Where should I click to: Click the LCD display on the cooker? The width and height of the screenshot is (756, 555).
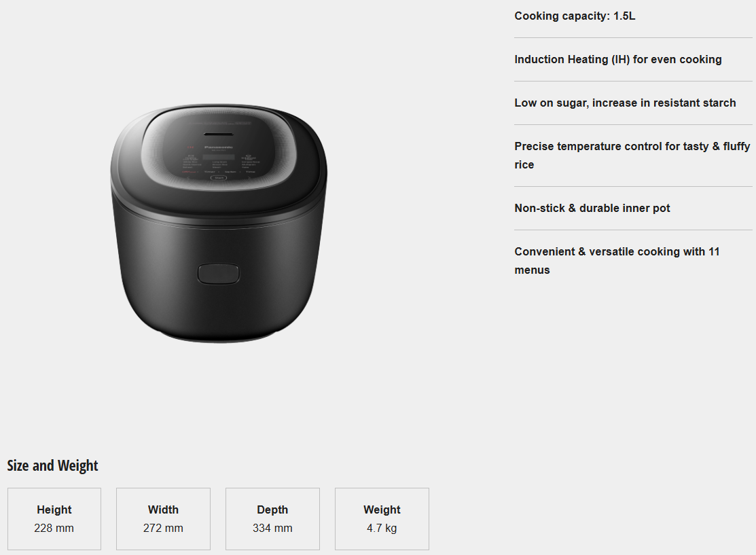click(219, 157)
